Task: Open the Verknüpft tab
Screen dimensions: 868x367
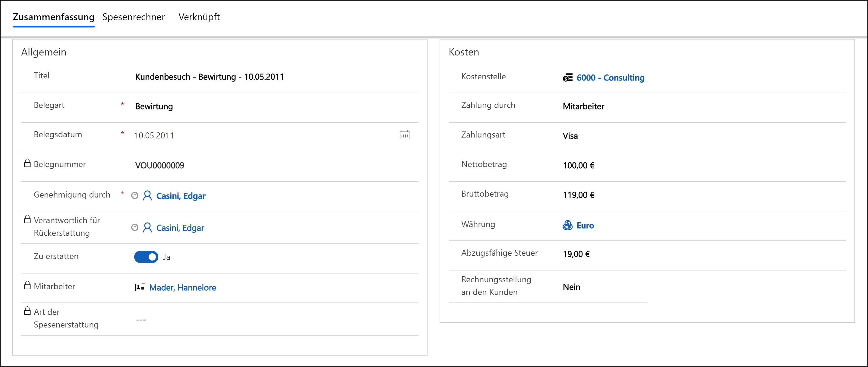Action: 199,17
